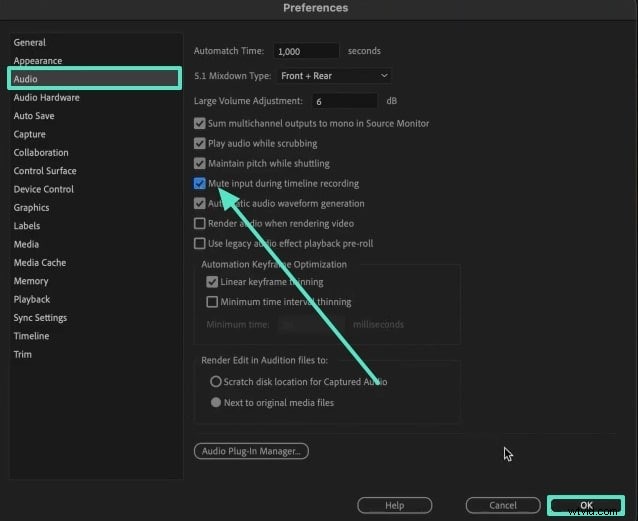Viewport: 638px width, 521px height.
Task: Open Sync Settings preferences
Action: pos(40,317)
